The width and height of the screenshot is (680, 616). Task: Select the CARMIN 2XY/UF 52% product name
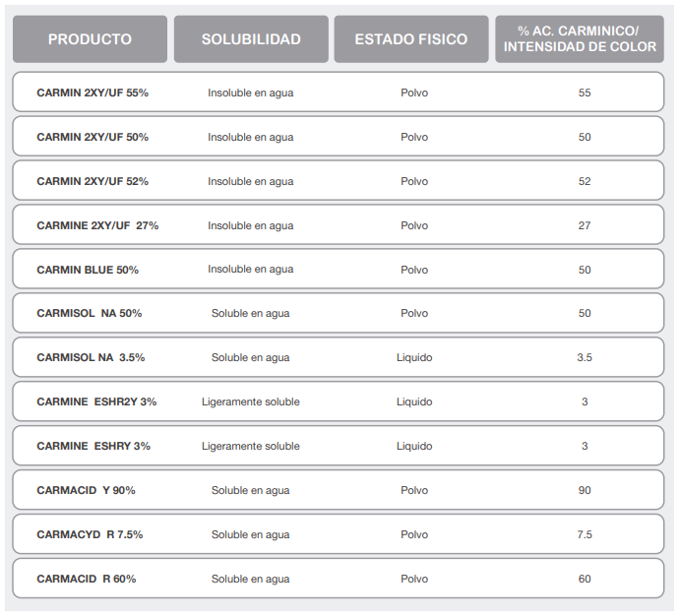pyautogui.click(x=93, y=181)
